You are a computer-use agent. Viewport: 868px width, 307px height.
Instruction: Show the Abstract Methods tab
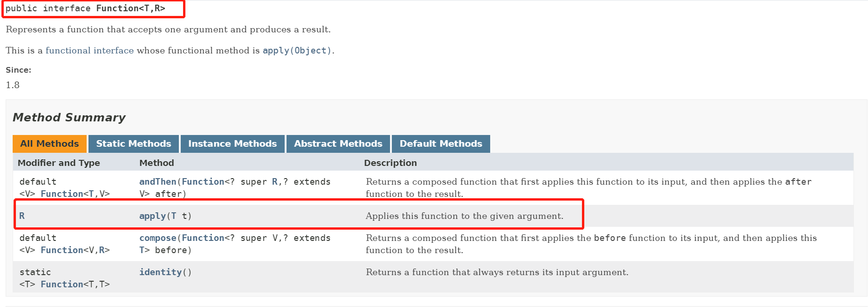click(x=338, y=144)
